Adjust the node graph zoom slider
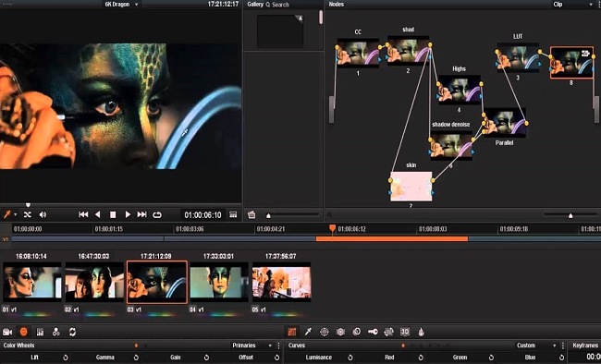The height and width of the screenshot is (364, 601). [570, 215]
